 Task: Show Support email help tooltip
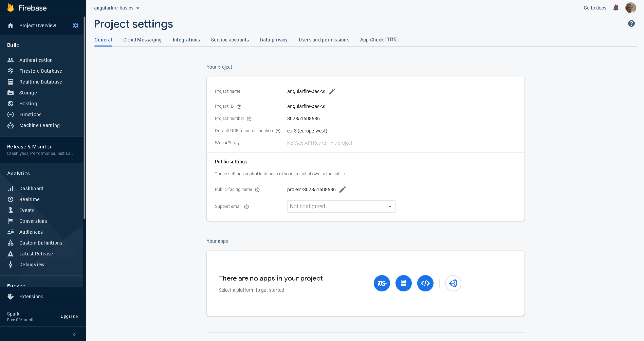click(x=246, y=207)
